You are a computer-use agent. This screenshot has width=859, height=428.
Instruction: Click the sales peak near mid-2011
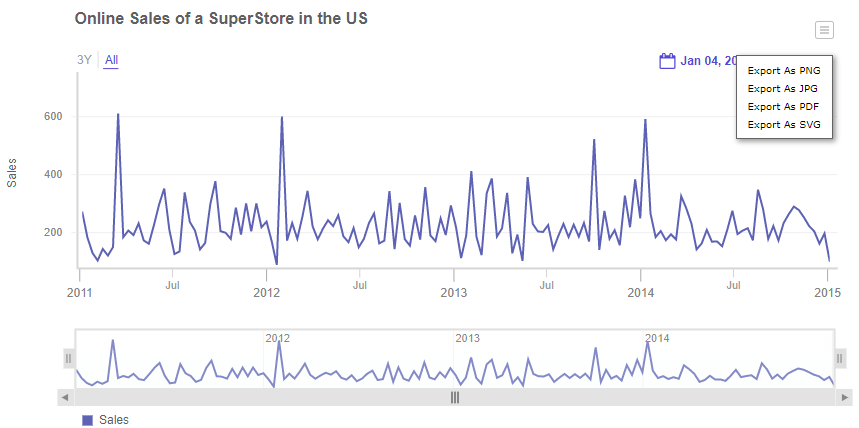tap(118, 115)
